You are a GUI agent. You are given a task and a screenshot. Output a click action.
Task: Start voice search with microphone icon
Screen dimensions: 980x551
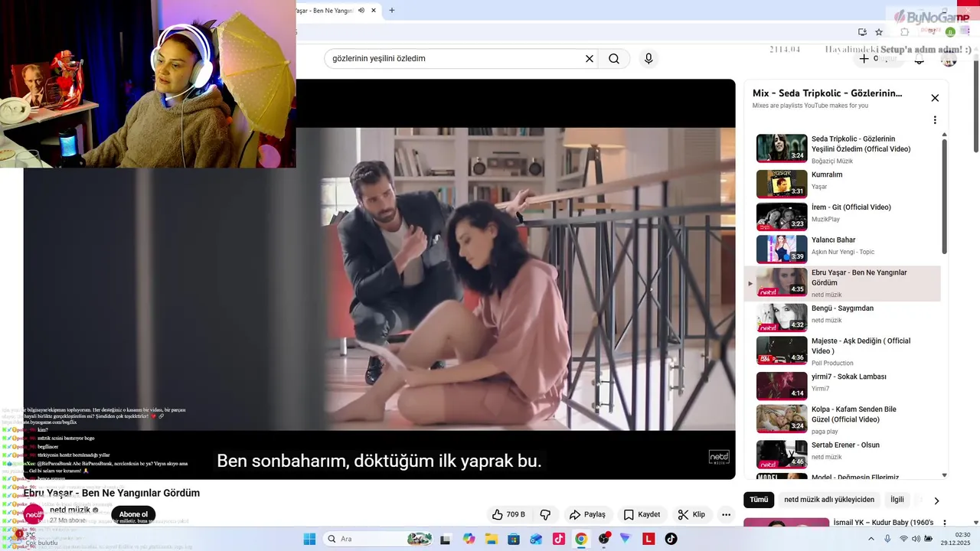[x=648, y=59]
